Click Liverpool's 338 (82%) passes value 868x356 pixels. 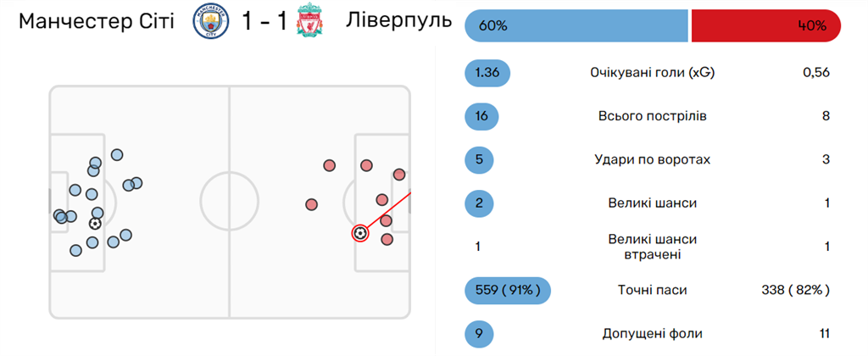pos(795,290)
